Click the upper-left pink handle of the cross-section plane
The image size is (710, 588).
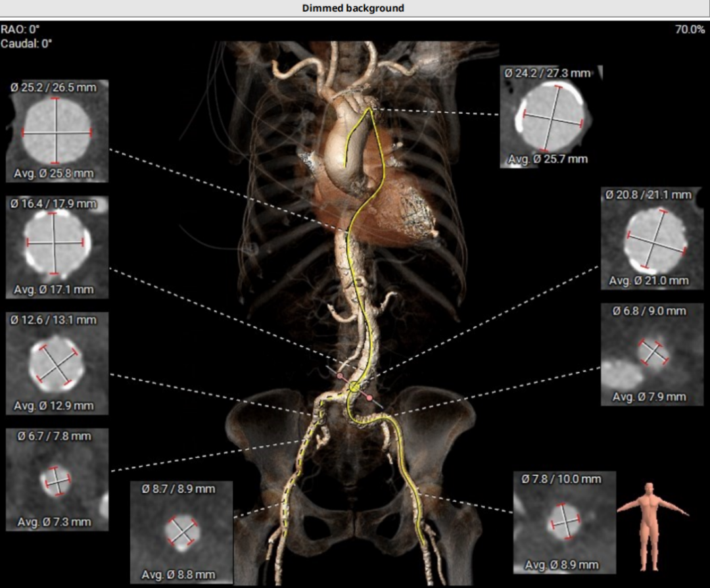[x=340, y=376]
